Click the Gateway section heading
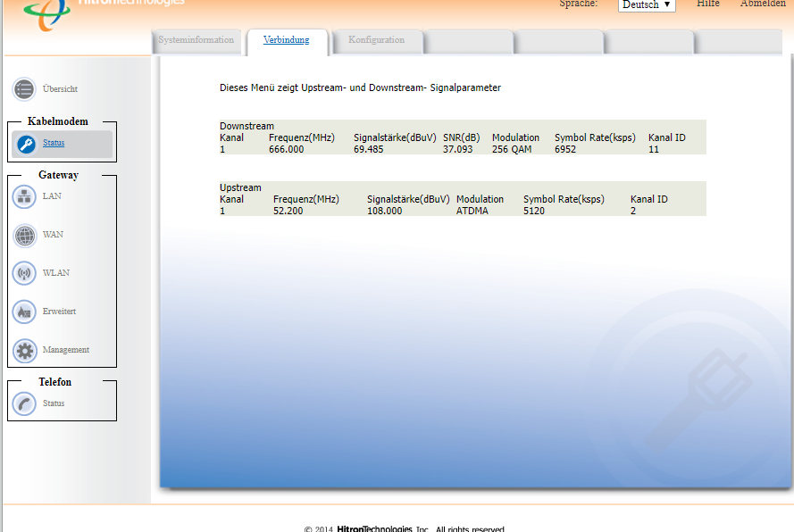This screenshot has width=794, height=532. tap(58, 175)
